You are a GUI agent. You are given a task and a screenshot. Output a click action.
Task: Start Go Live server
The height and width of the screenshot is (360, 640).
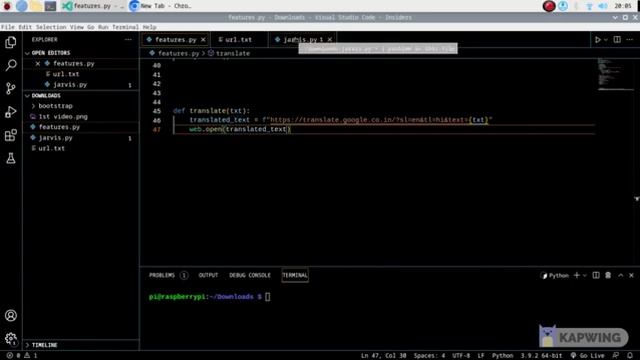[x=587, y=356]
